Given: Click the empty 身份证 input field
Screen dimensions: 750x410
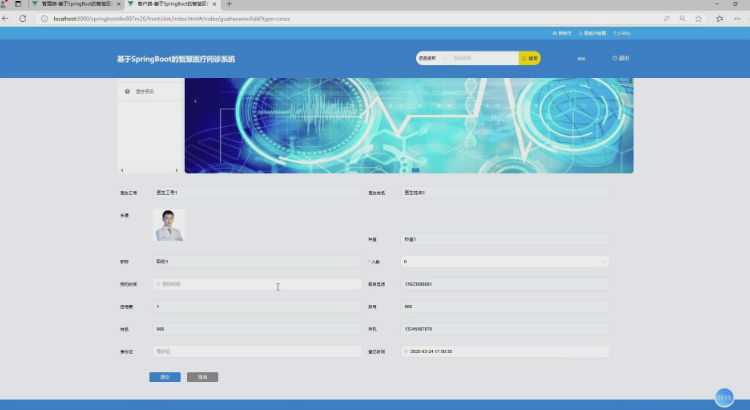Looking at the screenshot, I should click(x=257, y=352).
